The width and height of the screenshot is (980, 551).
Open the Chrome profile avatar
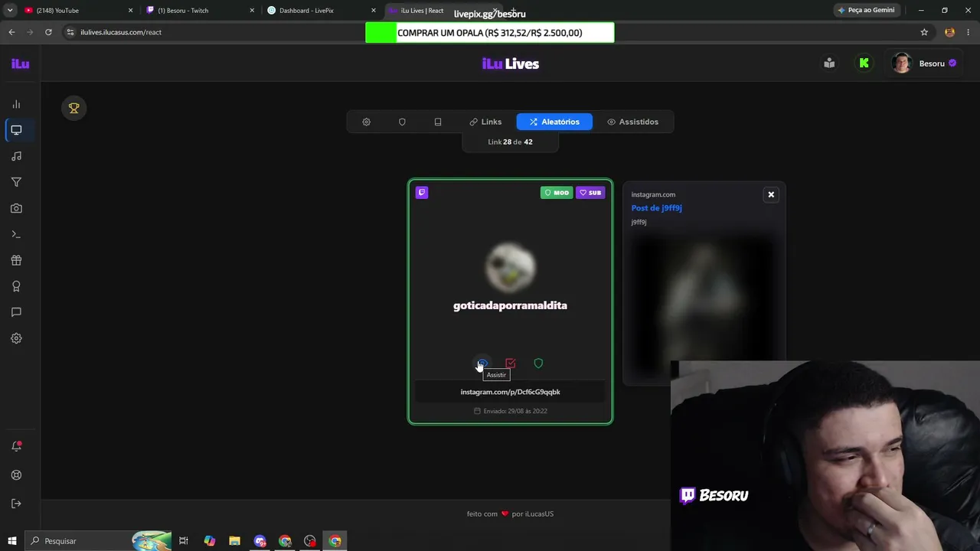click(x=950, y=32)
